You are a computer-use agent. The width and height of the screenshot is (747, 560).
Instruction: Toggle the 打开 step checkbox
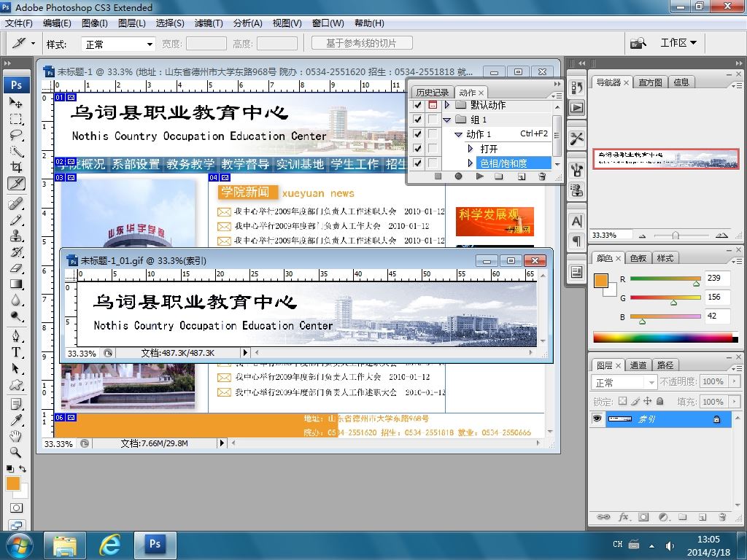[x=417, y=149]
